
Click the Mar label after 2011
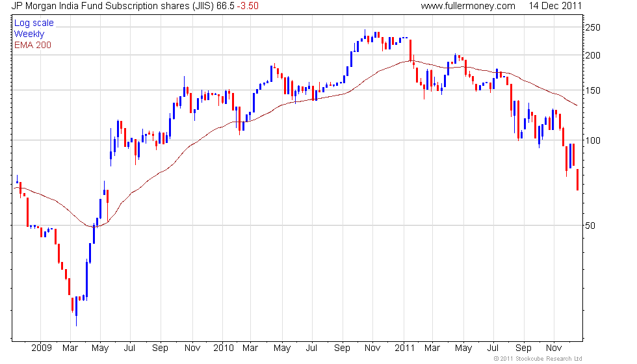pyautogui.click(x=432, y=348)
